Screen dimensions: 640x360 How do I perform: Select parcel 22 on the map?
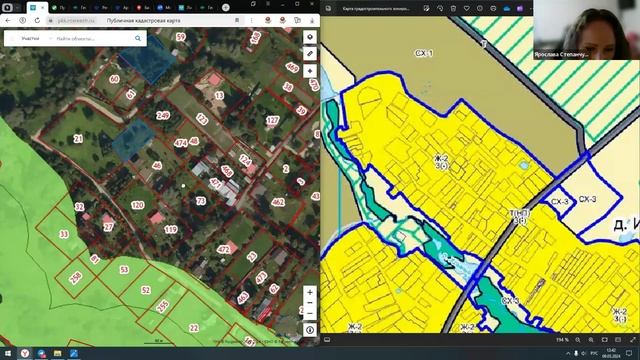coord(194,328)
